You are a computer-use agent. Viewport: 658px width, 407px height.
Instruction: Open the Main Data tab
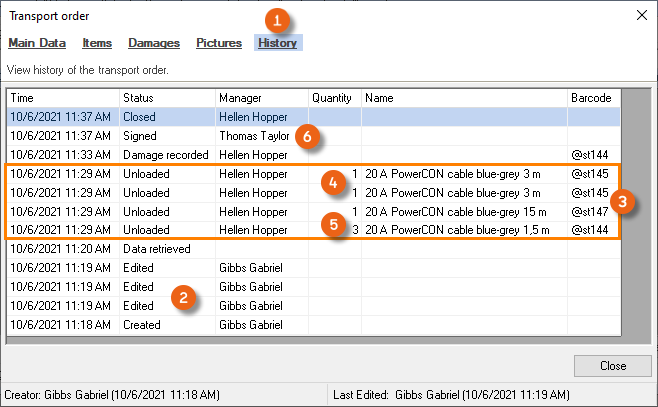pyautogui.click(x=37, y=43)
